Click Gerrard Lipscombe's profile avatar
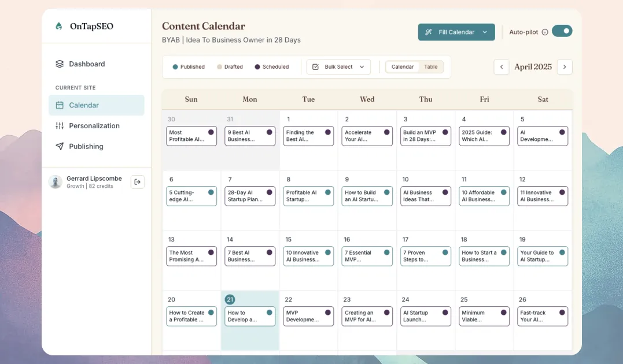The height and width of the screenshot is (364, 623). click(56, 182)
